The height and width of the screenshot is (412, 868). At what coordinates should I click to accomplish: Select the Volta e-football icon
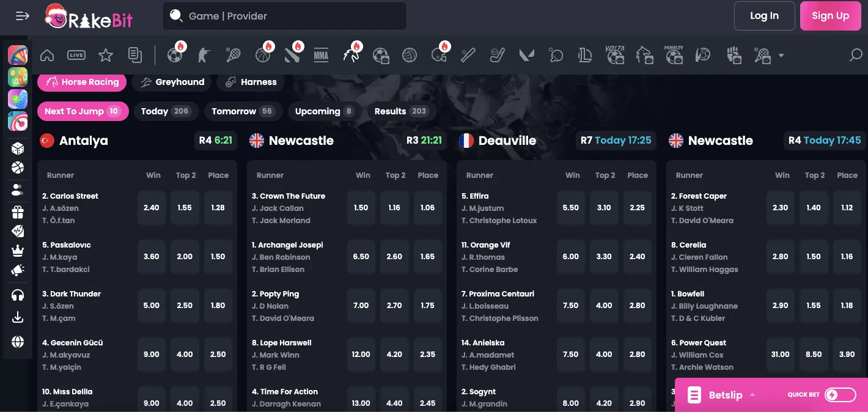click(615, 55)
